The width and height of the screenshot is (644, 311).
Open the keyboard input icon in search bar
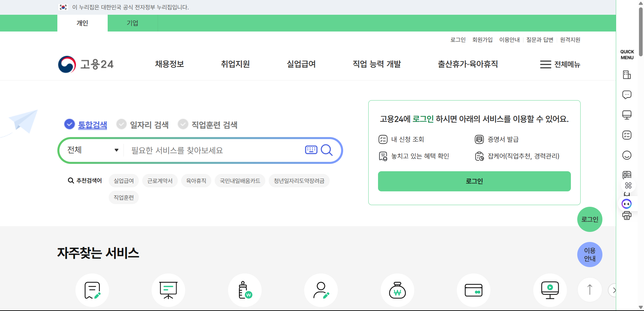tap(311, 150)
